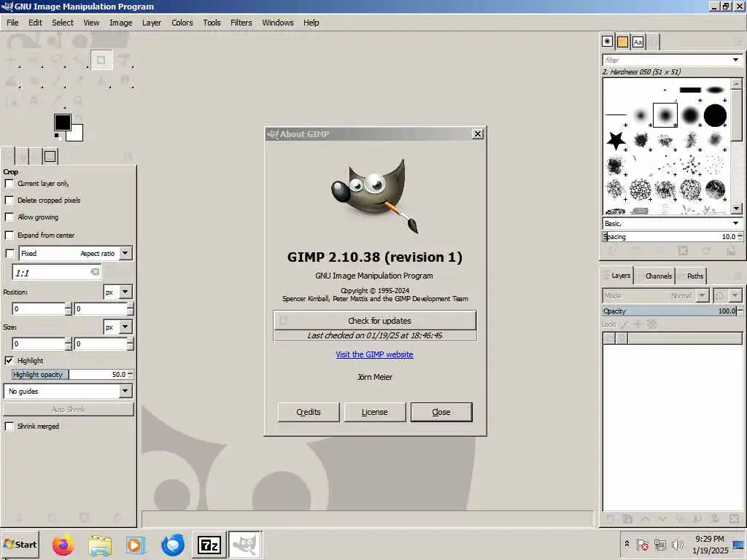Adjust the brush Spacing slider
The height and width of the screenshot is (560, 747).
[670, 237]
